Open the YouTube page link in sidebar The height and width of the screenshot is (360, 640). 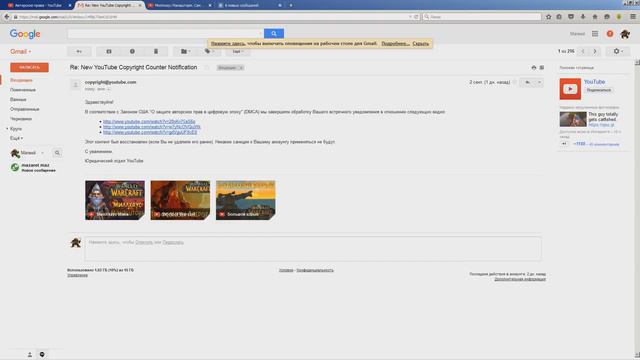[x=594, y=82]
